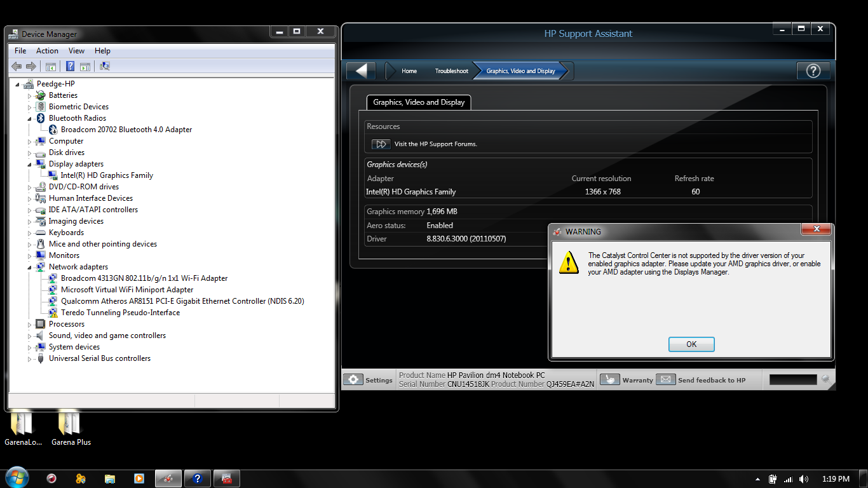Viewport: 868px width, 488px height.
Task: Open the Action menu in Device Manager
Action: (47, 50)
